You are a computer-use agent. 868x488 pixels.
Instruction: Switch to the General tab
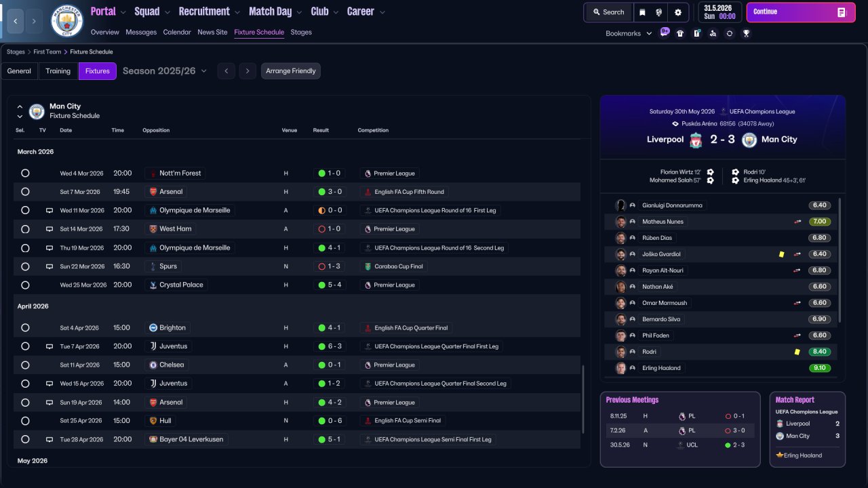19,71
